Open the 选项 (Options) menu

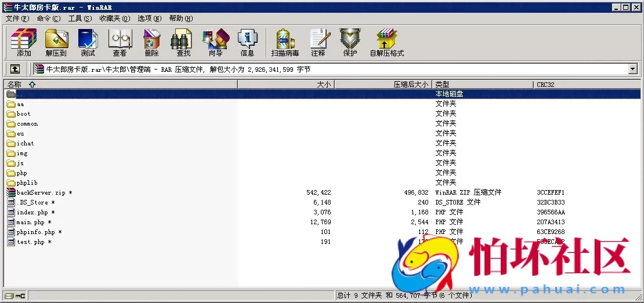pos(150,19)
